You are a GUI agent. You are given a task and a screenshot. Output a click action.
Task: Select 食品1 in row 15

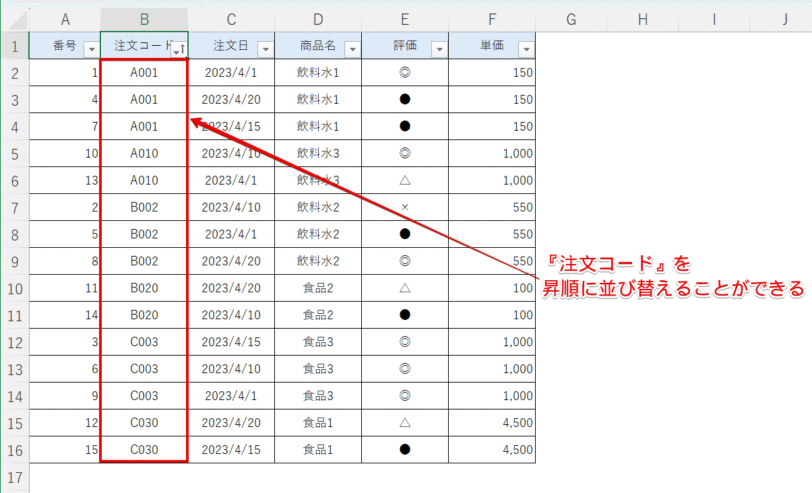[318, 423]
